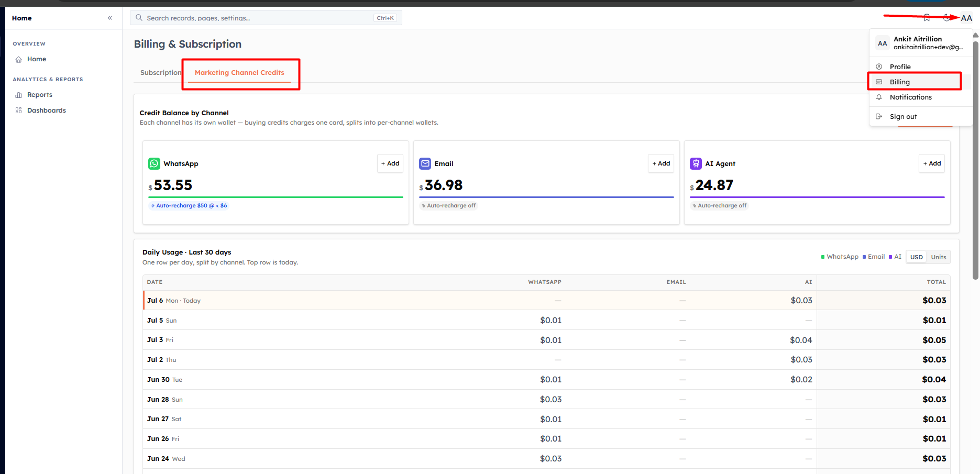The image size is (980, 474).
Task: Collapse the sidebar with double chevron
Action: pyautogui.click(x=110, y=18)
